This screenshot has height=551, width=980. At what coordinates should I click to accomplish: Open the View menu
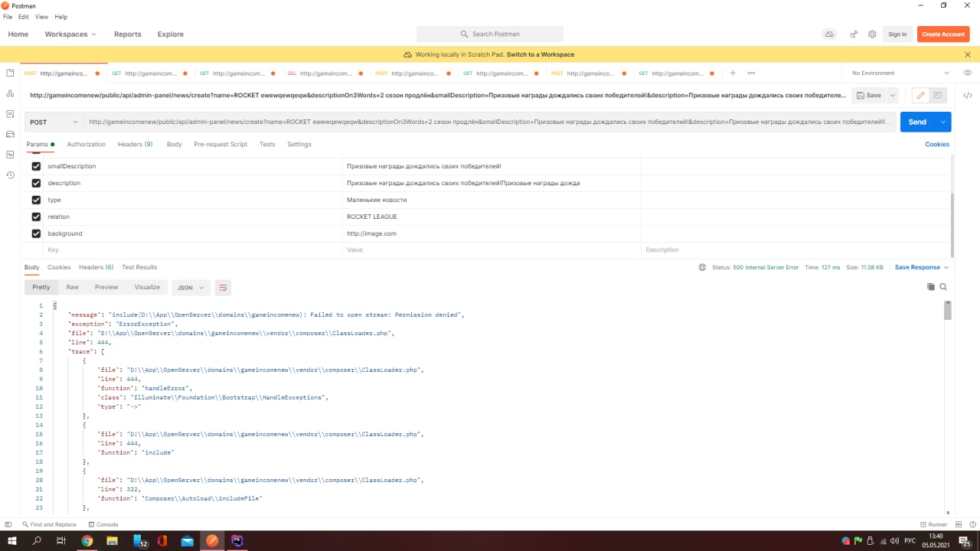click(x=41, y=17)
